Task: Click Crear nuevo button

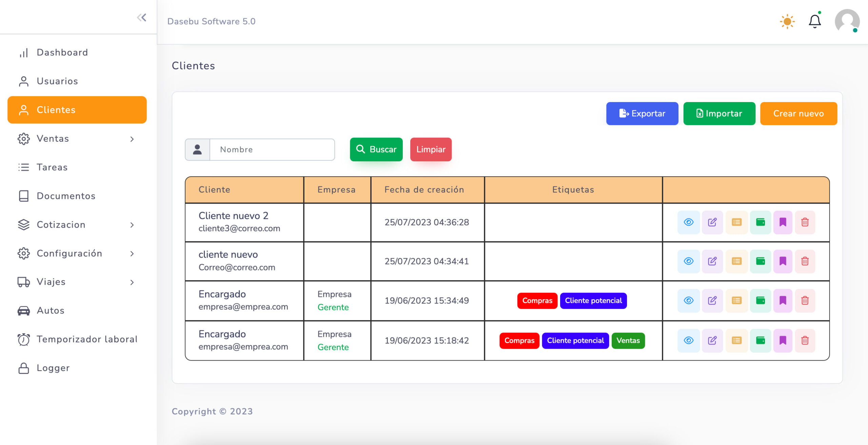Action: 798,114
